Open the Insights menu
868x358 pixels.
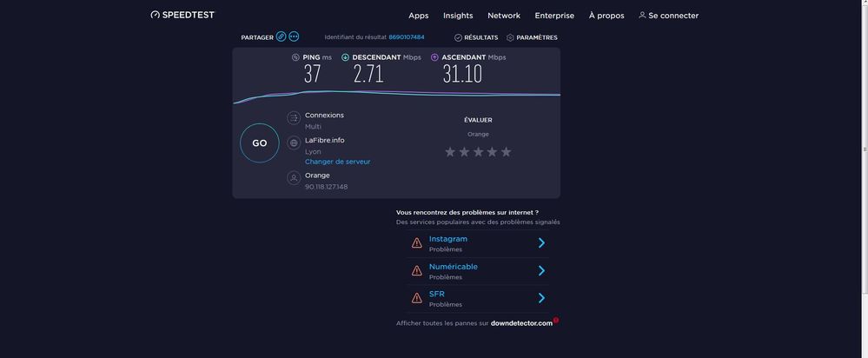[x=458, y=16]
